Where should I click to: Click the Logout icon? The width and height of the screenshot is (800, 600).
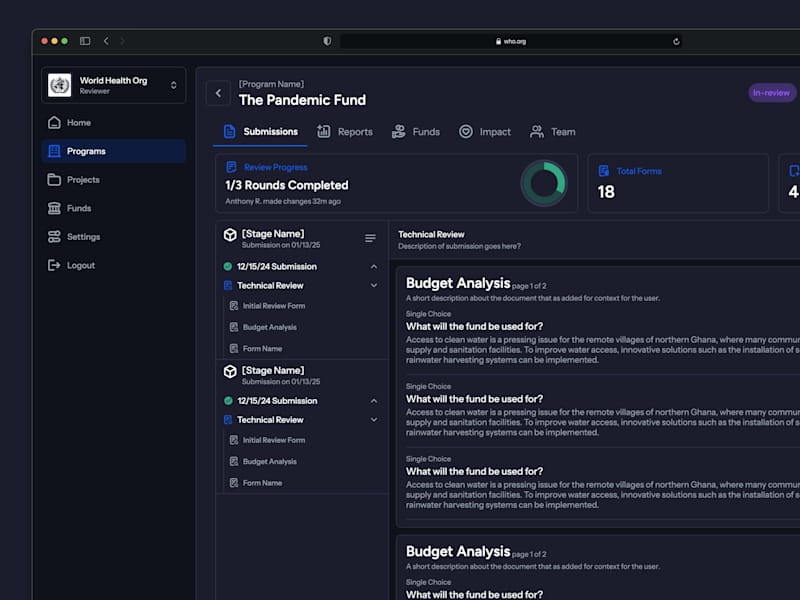click(54, 265)
